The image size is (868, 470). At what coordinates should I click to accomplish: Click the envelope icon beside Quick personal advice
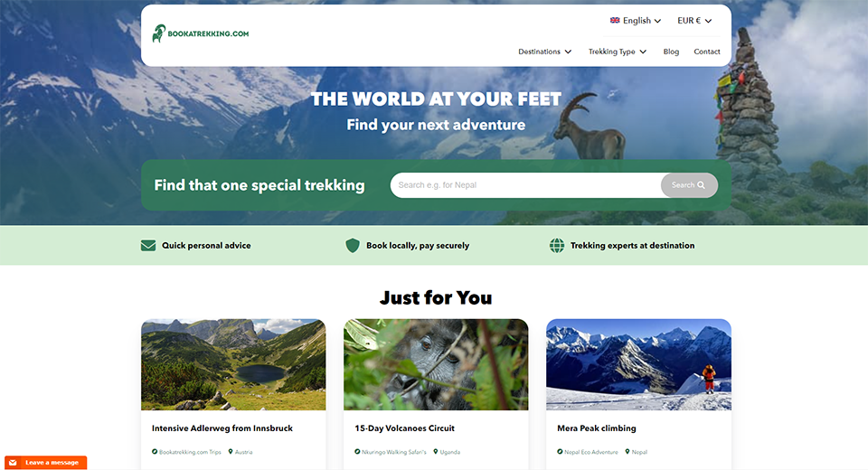[x=147, y=245]
